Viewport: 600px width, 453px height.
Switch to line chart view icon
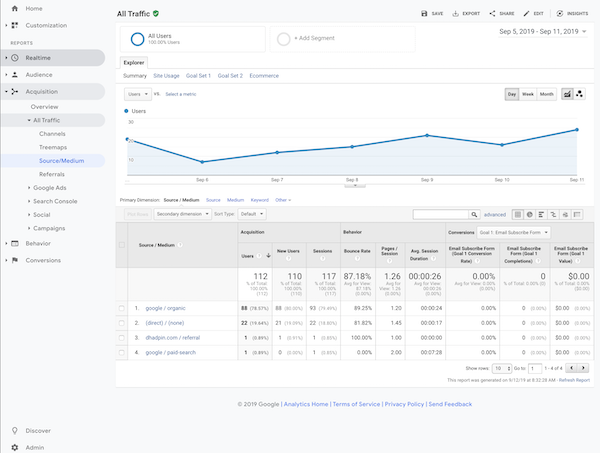[567, 94]
